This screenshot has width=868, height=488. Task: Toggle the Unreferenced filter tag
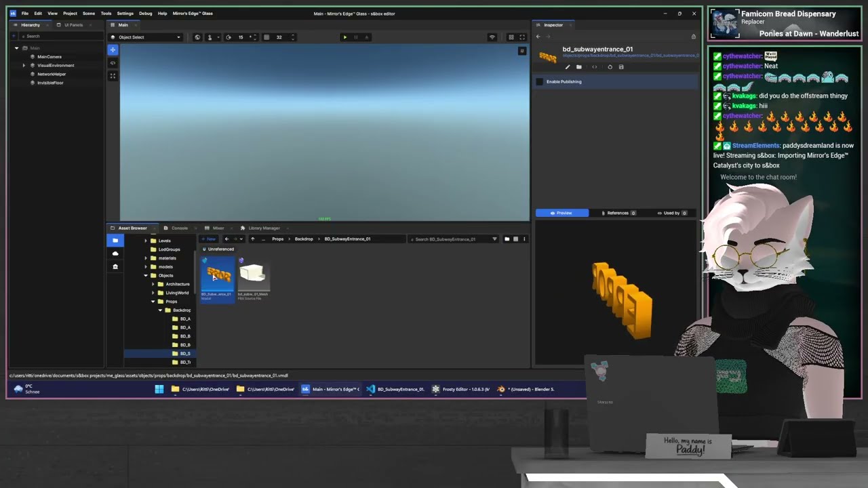[x=218, y=249]
